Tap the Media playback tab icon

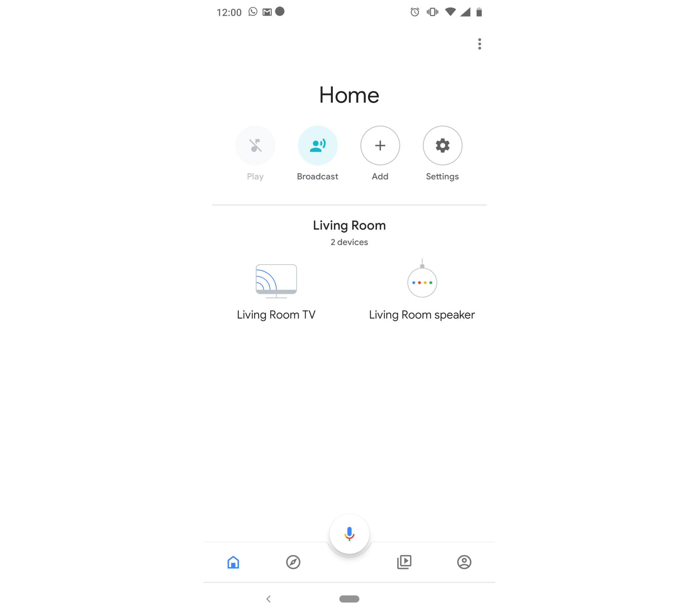[x=405, y=561]
